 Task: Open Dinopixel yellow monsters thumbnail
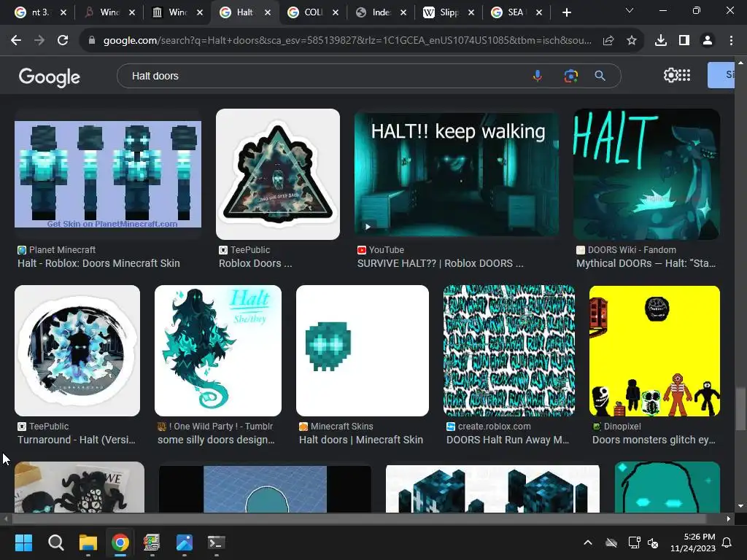654,351
